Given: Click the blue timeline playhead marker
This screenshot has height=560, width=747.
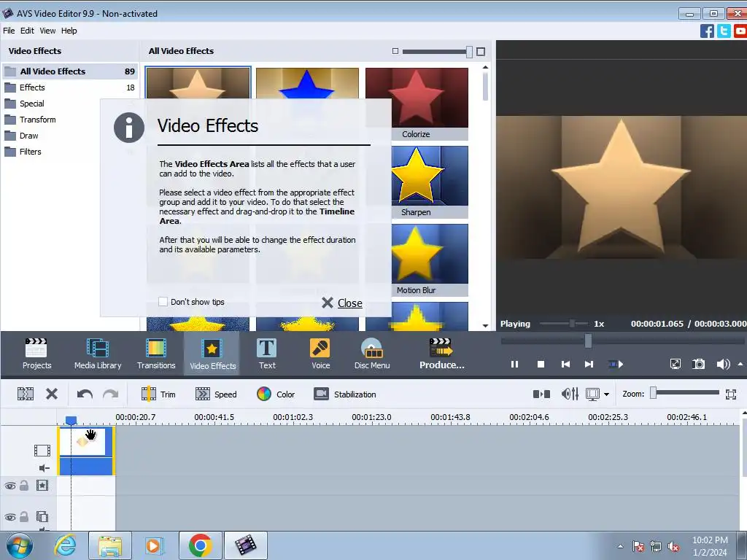Looking at the screenshot, I should coord(71,421).
